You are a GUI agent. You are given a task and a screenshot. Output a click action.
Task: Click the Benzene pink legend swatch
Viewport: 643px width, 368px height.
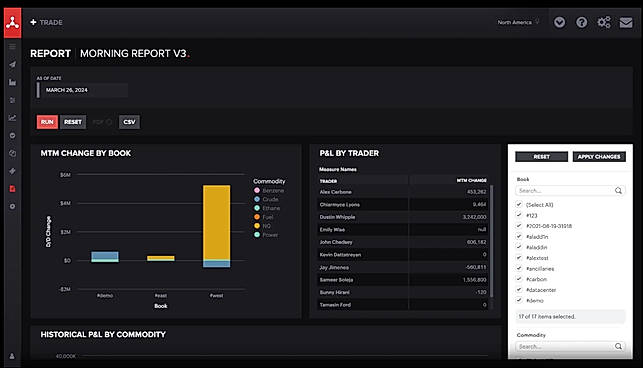(257, 190)
